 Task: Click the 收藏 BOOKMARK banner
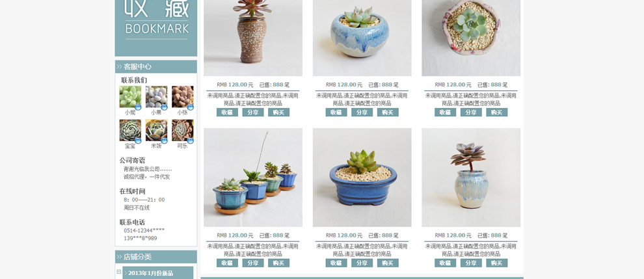pos(156,27)
